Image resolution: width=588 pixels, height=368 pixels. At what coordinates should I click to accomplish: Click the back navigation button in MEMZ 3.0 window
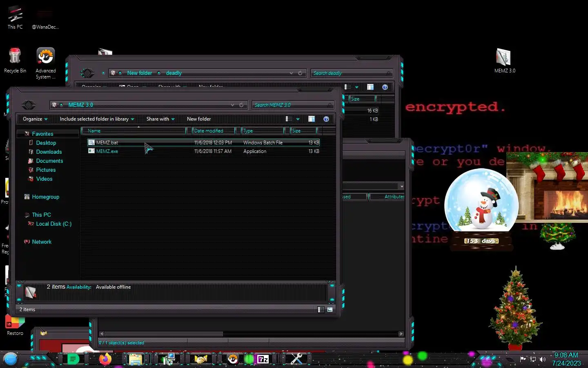pyautogui.click(x=29, y=105)
